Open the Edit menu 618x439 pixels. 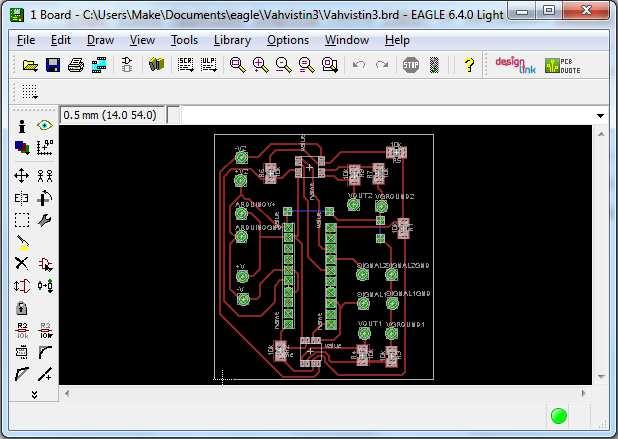61,40
